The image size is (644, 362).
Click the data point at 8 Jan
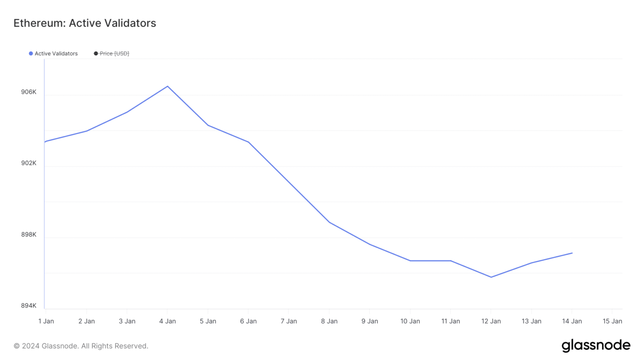tap(330, 222)
